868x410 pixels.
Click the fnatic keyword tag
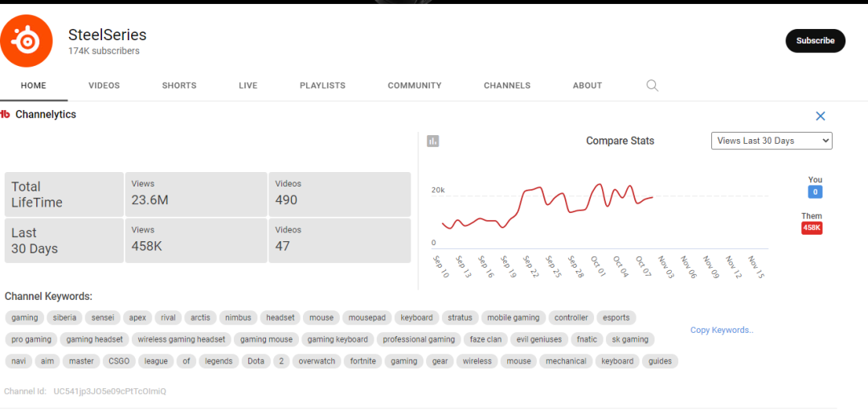tap(587, 339)
